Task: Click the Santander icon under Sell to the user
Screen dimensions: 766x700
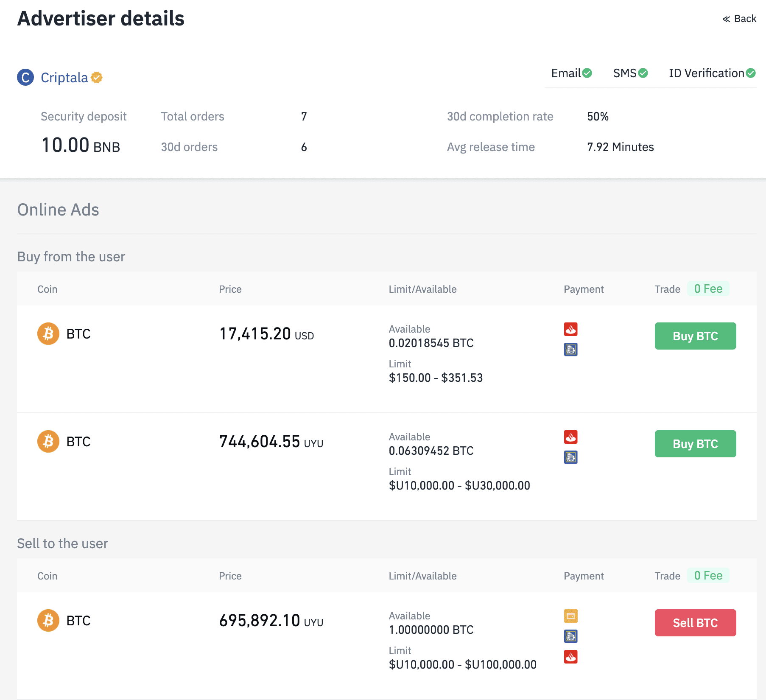Action: 571,658
